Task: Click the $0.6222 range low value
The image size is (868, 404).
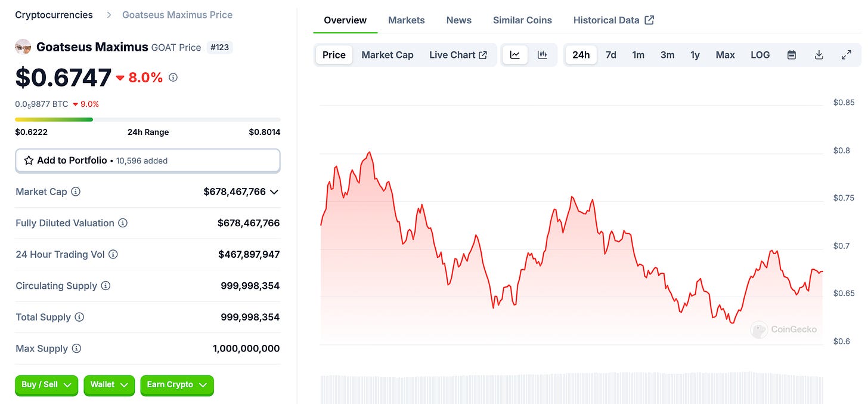Action: point(31,132)
